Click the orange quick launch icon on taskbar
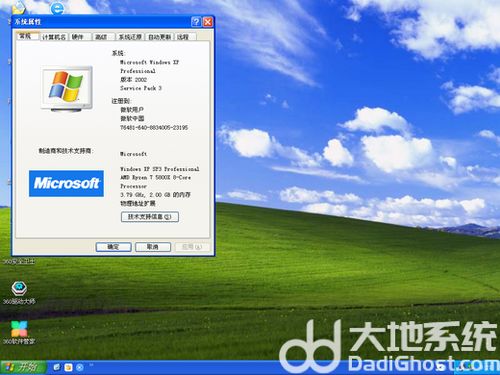The image size is (500, 375). [68, 367]
